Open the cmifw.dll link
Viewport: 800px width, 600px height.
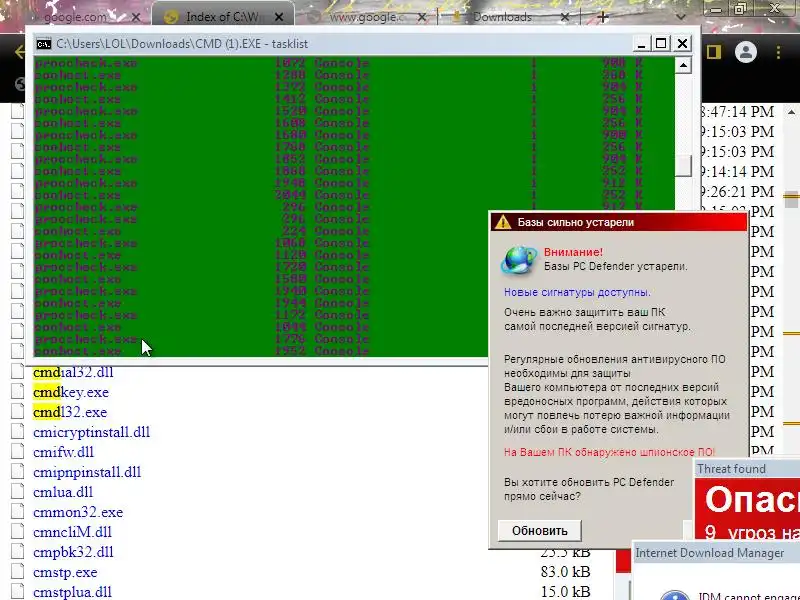point(63,452)
